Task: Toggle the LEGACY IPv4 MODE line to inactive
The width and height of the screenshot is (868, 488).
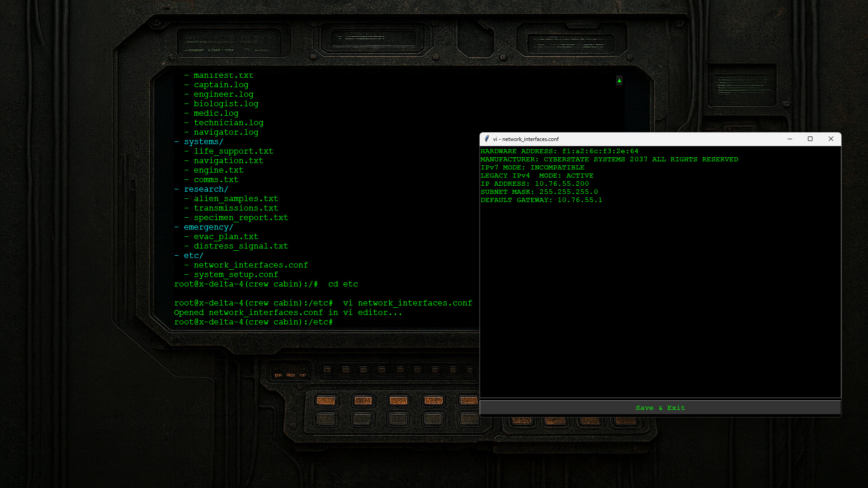Action: tap(537, 175)
